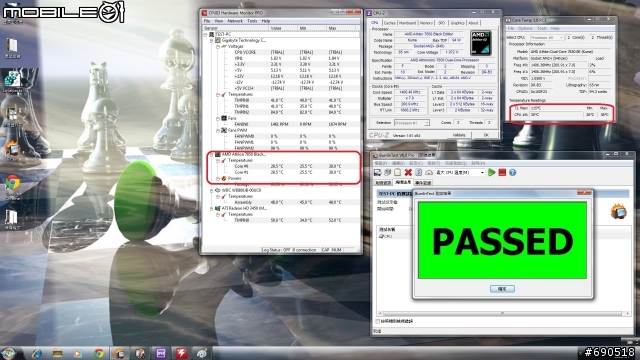The image size is (640, 360).
Task: Click the red lightning taskbar icon
Action: click(x=181, y=353)
